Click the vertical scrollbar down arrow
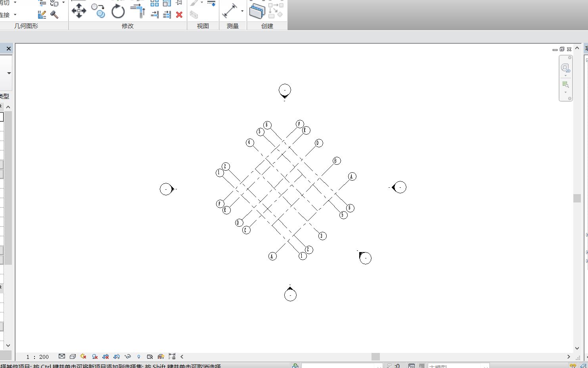 pos(577,349)
